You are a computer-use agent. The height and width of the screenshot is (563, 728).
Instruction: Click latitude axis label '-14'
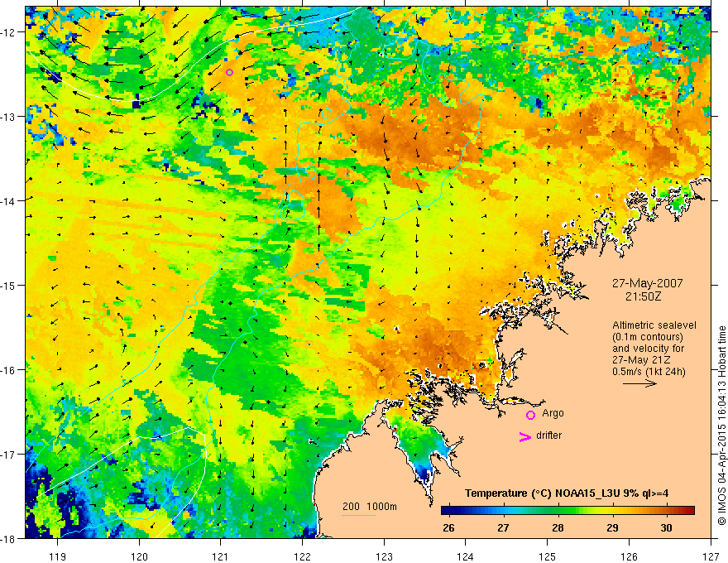point(8,200)
